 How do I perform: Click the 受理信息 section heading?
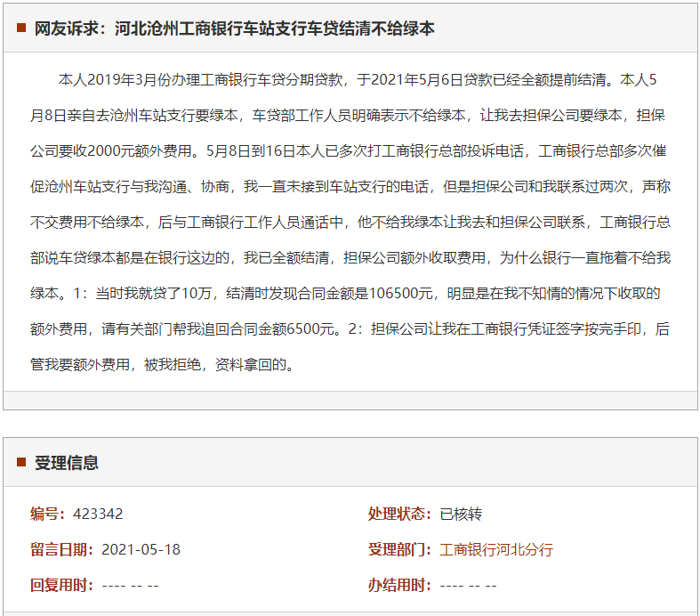coord(67,463)
